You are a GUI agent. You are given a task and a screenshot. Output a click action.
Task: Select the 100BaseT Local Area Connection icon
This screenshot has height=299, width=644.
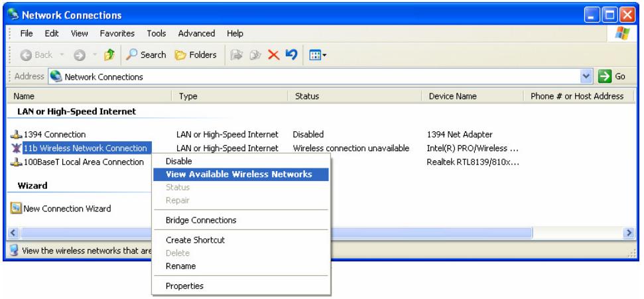tap(16, 162)
